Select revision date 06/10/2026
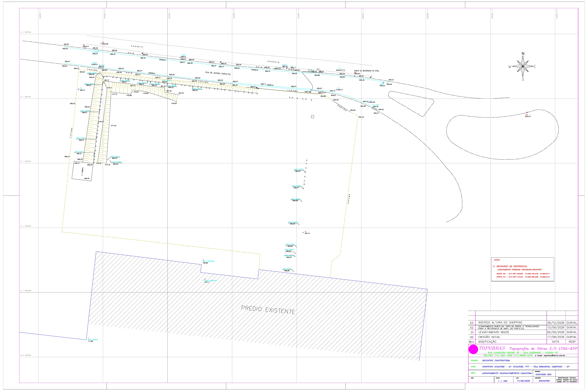This screenshot has height=391, width=588. point(556,323)
